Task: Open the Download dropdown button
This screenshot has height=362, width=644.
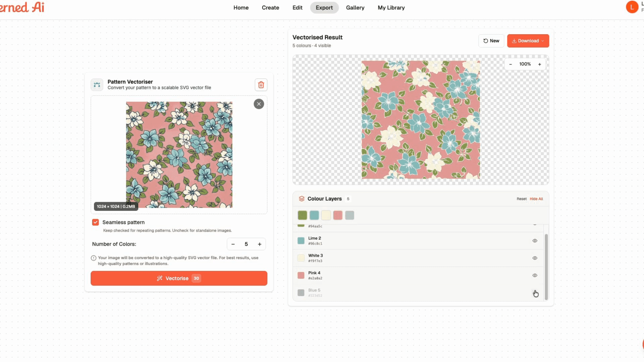Action: [x=528, y=41]
